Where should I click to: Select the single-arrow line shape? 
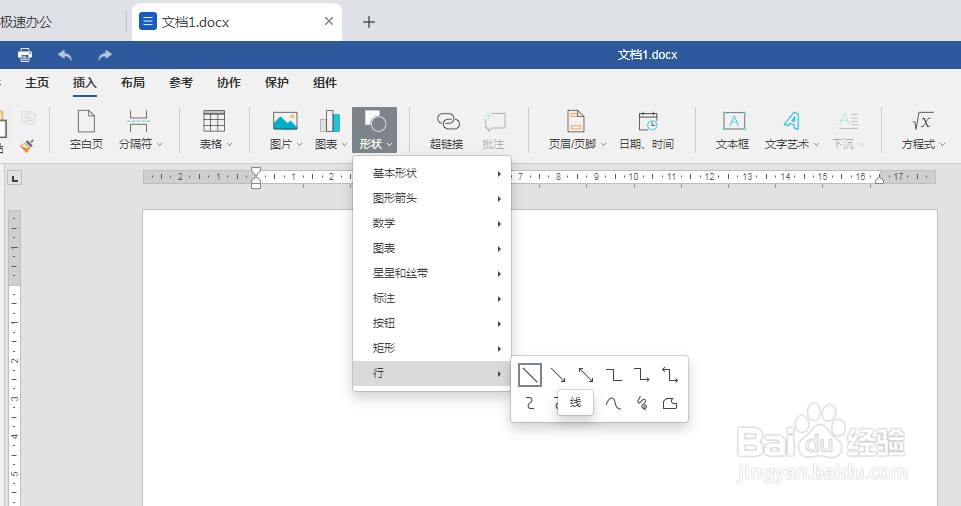(x=558, y=375)
